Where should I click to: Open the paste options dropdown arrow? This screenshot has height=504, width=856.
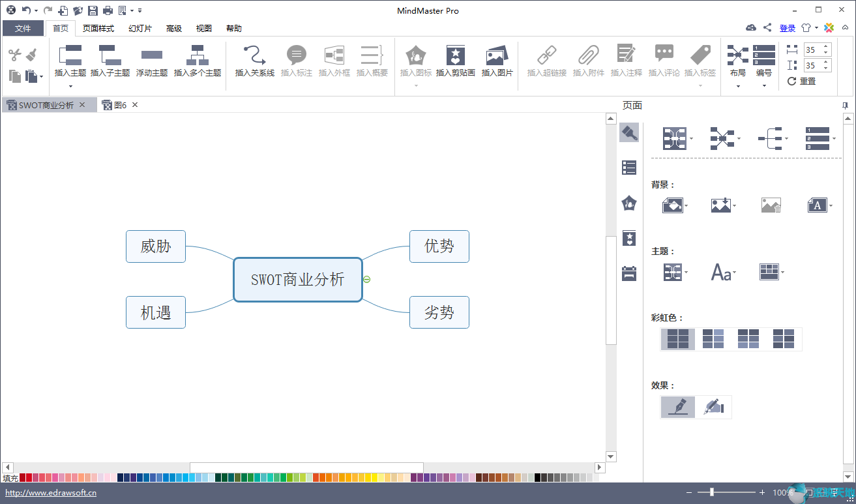42,77
